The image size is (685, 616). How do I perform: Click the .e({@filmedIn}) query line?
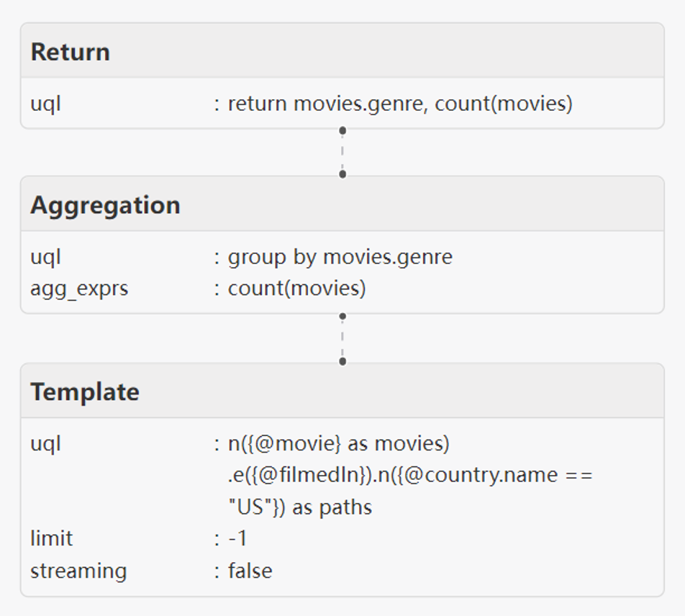click(410, 475)
